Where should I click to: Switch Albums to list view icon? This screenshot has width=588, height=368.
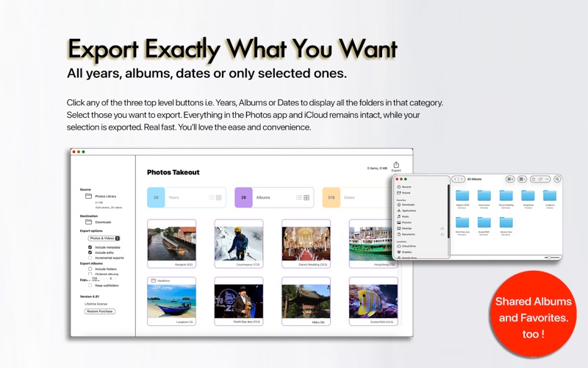[299, 197]
